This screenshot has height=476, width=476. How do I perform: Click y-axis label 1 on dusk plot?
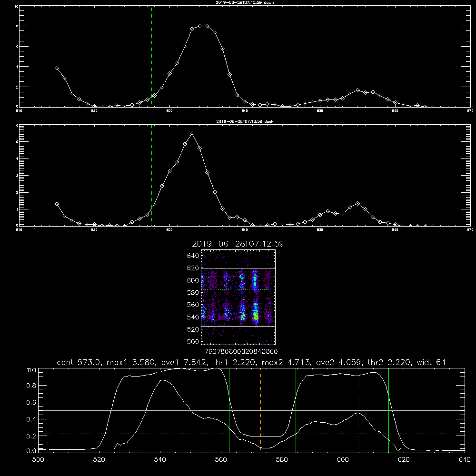[x=17, y=209]
